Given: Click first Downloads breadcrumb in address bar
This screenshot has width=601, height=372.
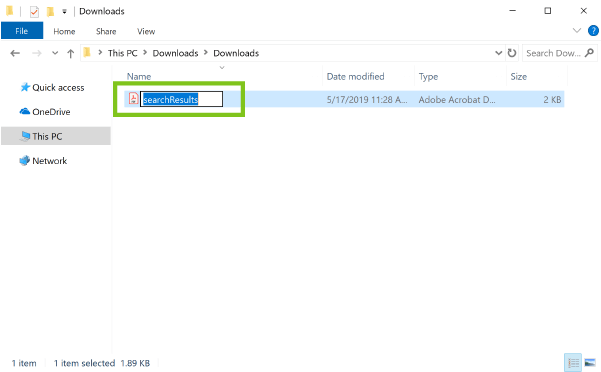Looking at the screenshot, I should [x=175, y=53].
